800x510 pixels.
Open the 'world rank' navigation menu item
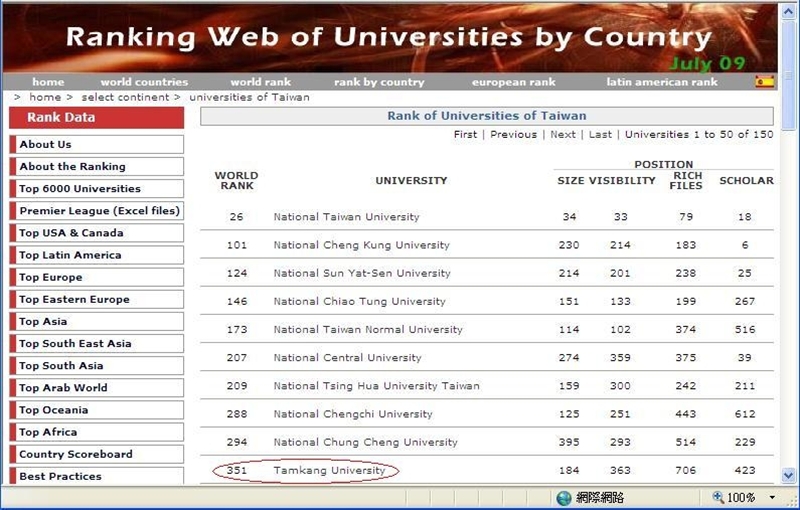260,82
